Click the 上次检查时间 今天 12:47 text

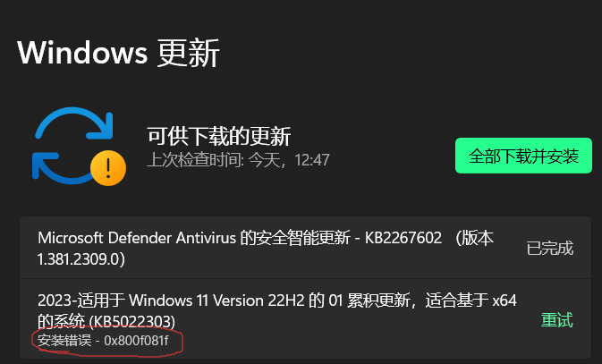point(238,160)
